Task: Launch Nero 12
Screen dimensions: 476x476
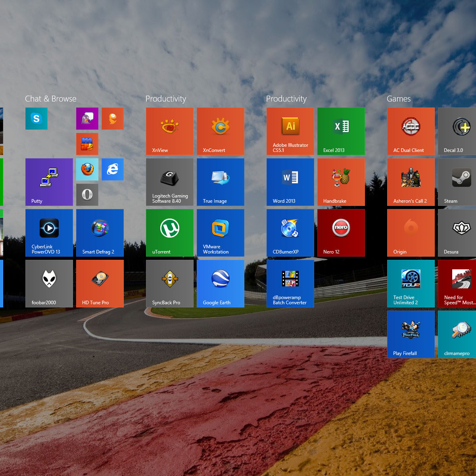Action: tap(341, 233)
